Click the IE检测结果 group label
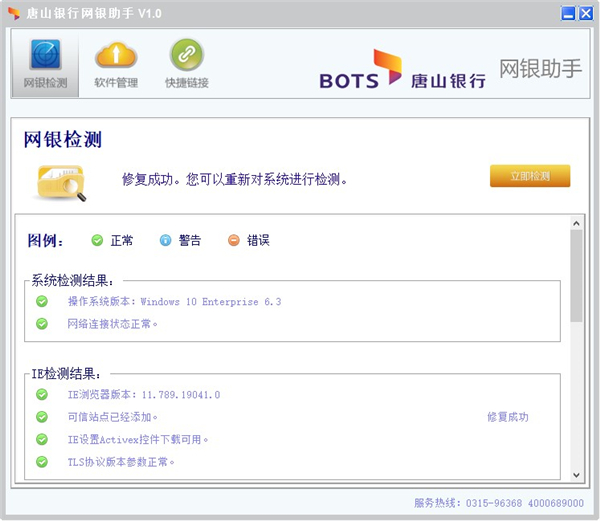 [66, 373]
